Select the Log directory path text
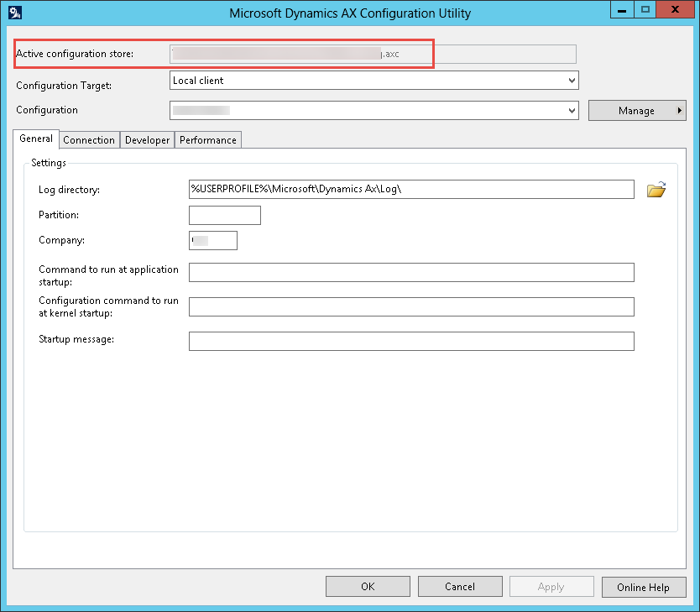 tap(411, 189)
